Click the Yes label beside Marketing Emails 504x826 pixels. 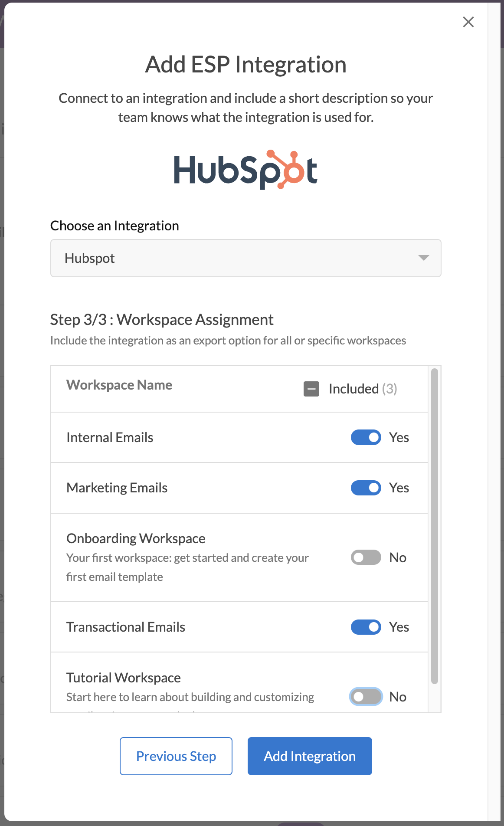click(x=399, y=488)
